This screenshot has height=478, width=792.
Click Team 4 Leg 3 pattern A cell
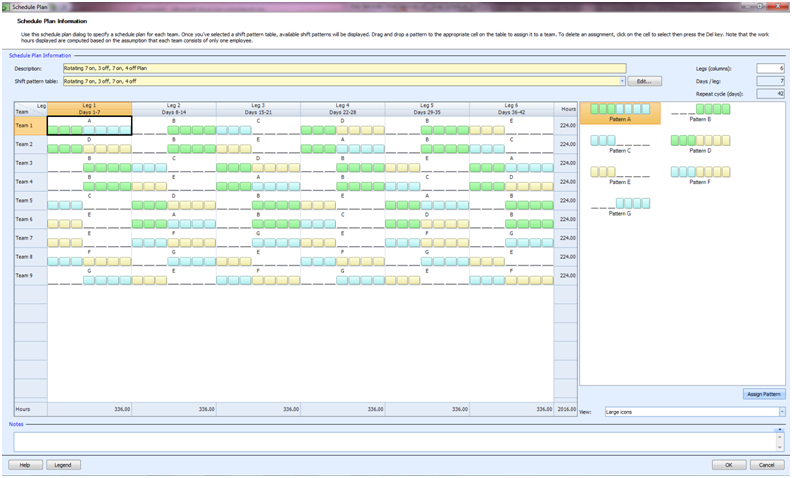click(258, 182)
